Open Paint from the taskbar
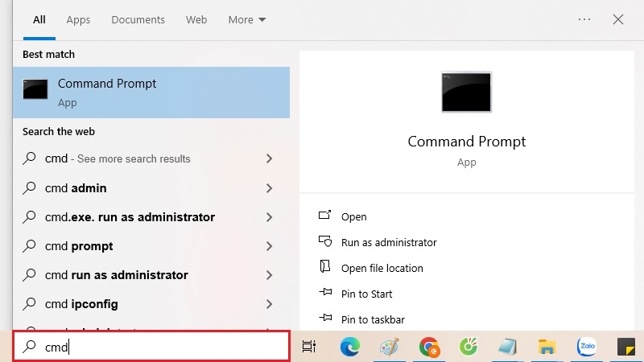Viewport: 644px width, 362px height. 389,347
